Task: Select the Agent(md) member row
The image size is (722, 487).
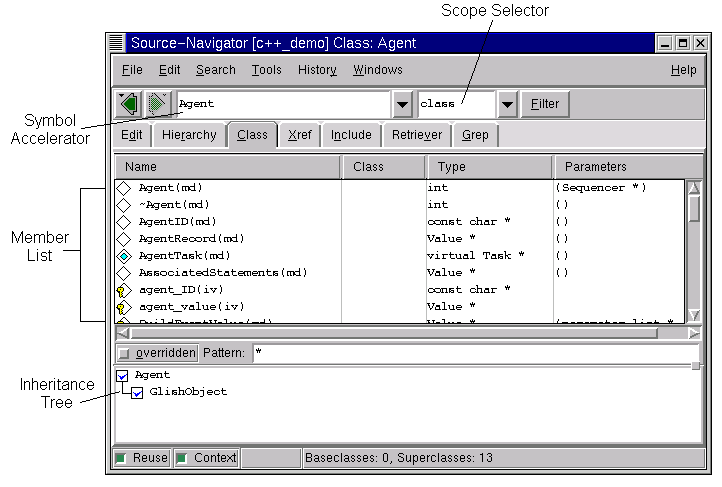Action: (400, 188)
